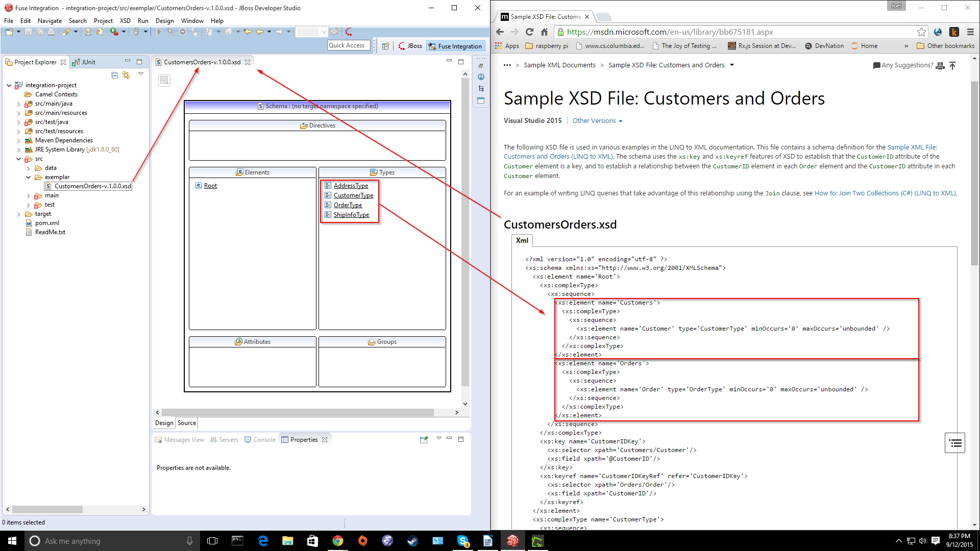980x551 pixels.
Task: Click the Run As launch icon
Action: coord(114,32)
